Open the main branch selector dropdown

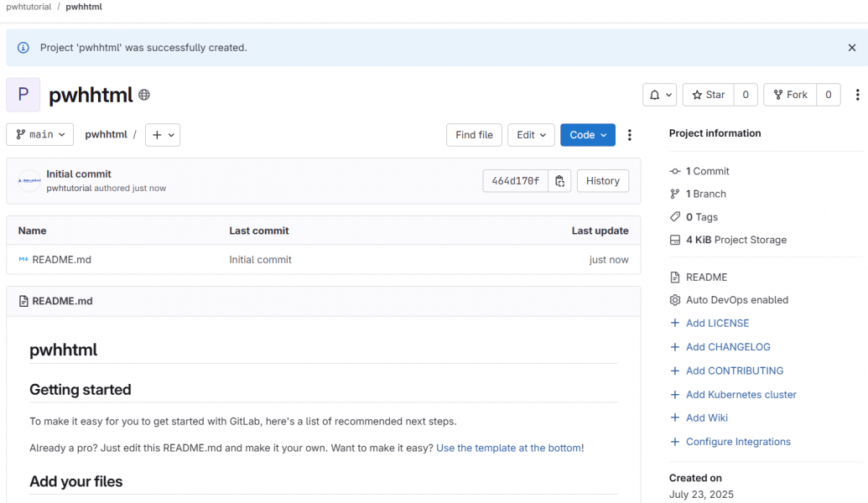click(x=40, y=134)
